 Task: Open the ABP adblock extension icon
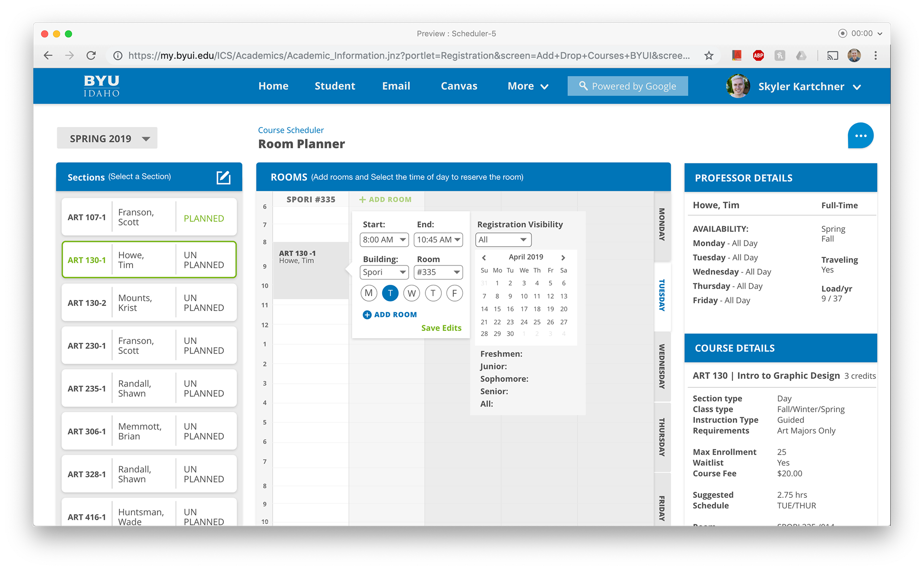click(x=758, y=55)
